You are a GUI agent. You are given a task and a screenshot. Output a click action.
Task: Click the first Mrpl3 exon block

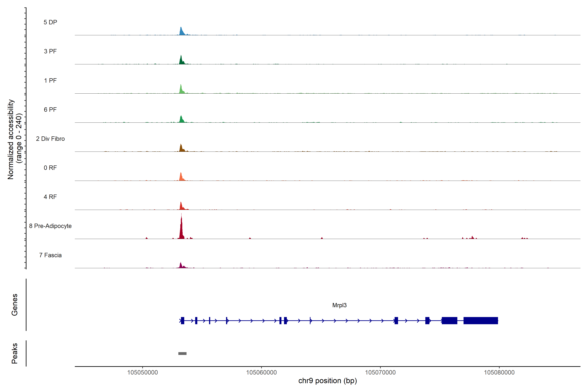[x=182, y=320]
